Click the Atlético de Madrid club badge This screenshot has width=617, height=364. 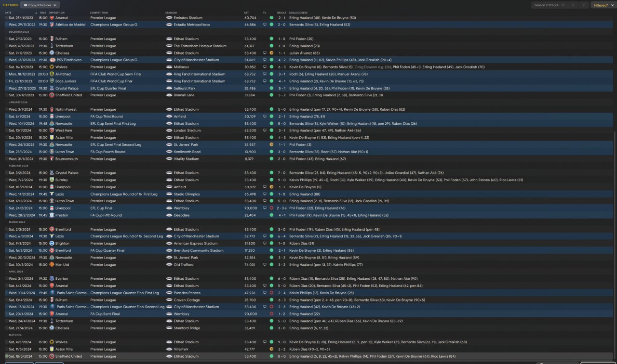click(x=52, y=25)
